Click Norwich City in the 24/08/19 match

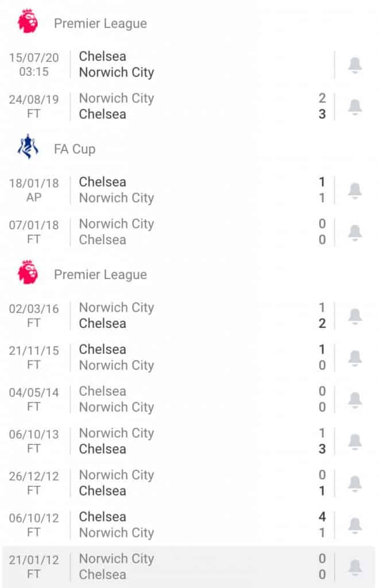(x=116, y=98)
